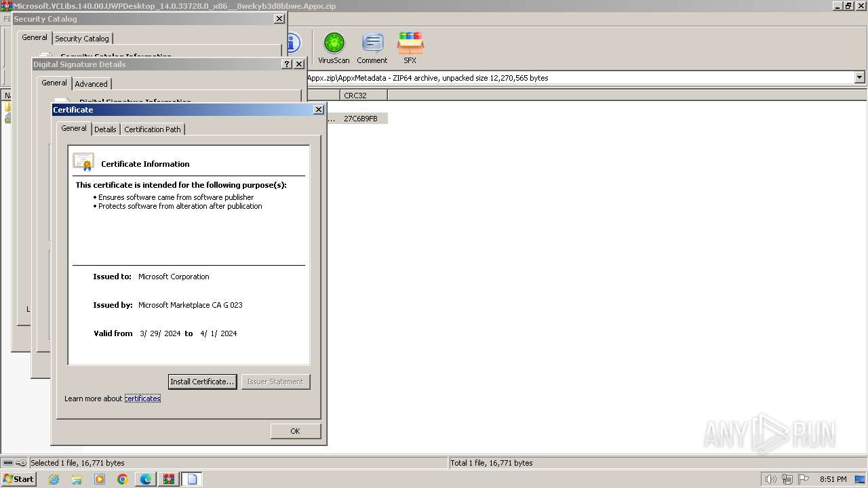Open Windows Media Player from the taskbar
868x488 pixels.
(x=100, y=479)
